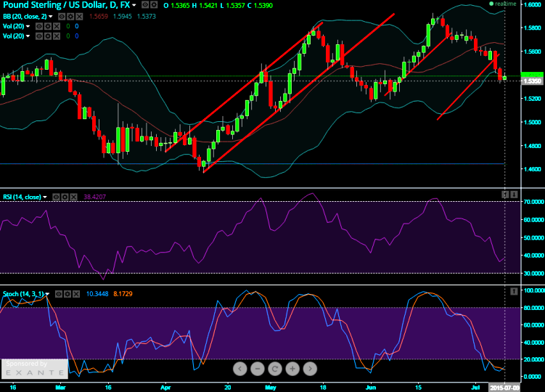Open RSI (14, close) settings gear
545x392 pixels.
coord(65,197)
